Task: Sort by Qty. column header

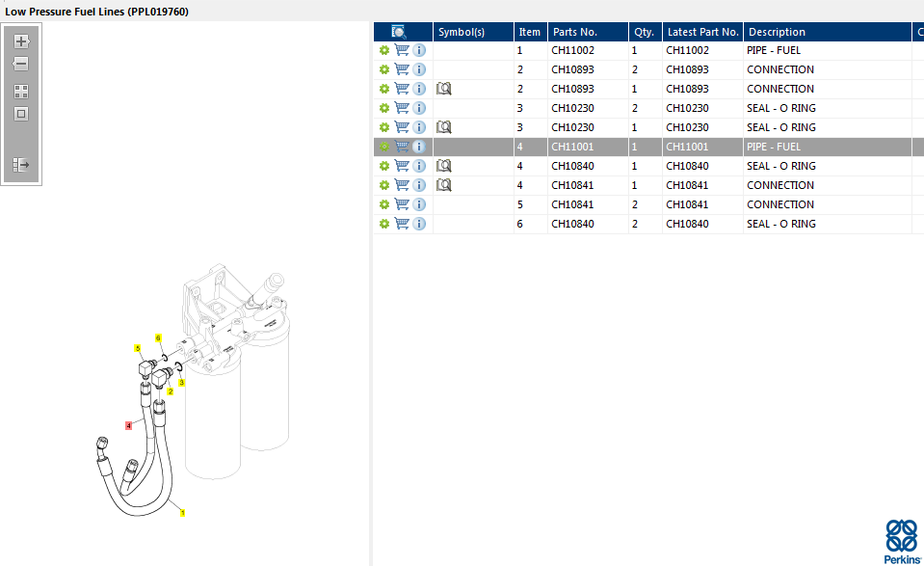Action: pos(645,32)
